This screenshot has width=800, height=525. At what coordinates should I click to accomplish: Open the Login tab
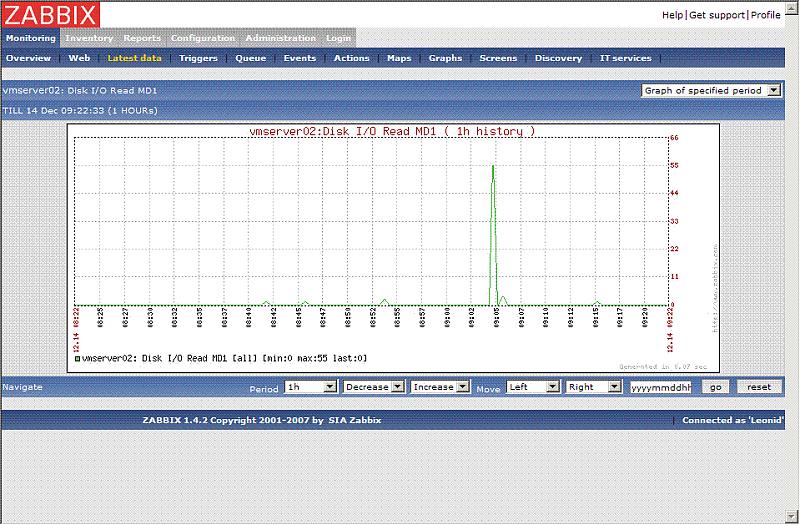pos(338,38)
